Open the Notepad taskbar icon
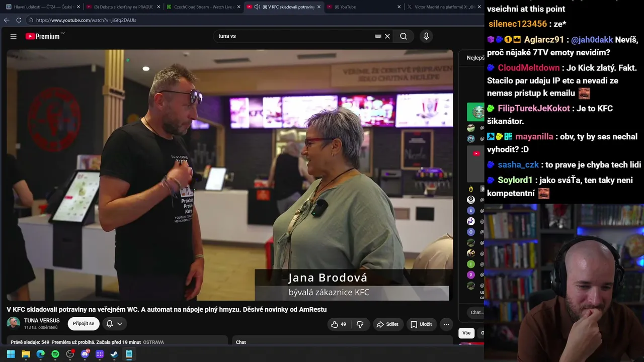 click(129, 354)
